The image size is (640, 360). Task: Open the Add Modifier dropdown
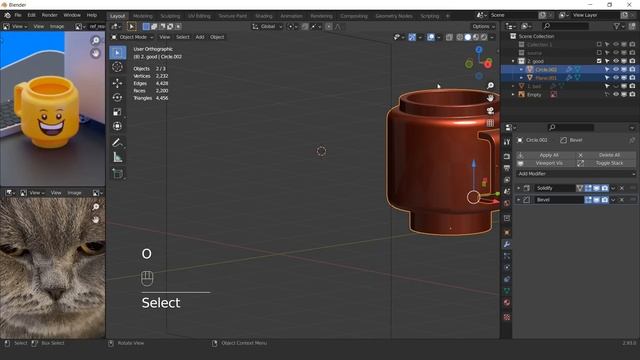click(576, 174)
